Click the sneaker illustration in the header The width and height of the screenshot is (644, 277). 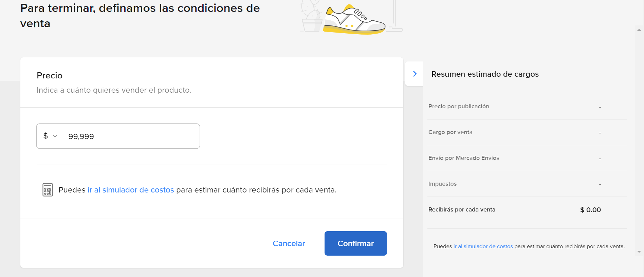pyautogui.click(x=354, y=19)
